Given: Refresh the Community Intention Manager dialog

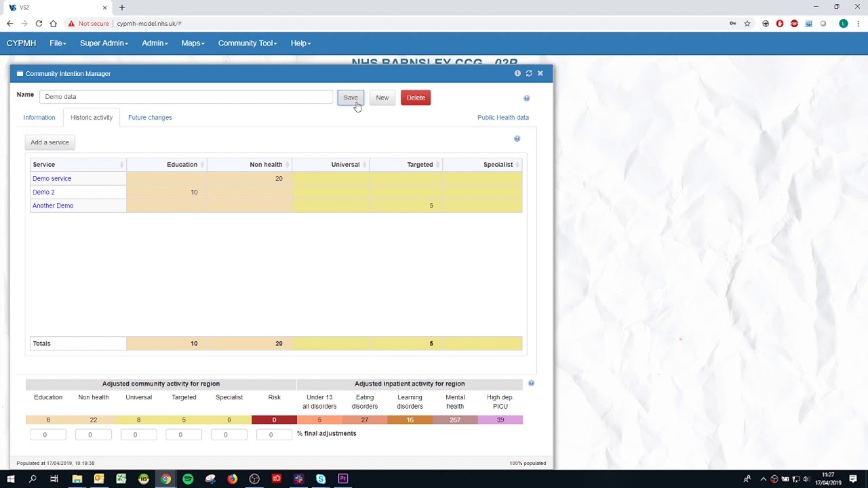Looking at the screenshot, I should pyautogui.click(x=529, y=73).
